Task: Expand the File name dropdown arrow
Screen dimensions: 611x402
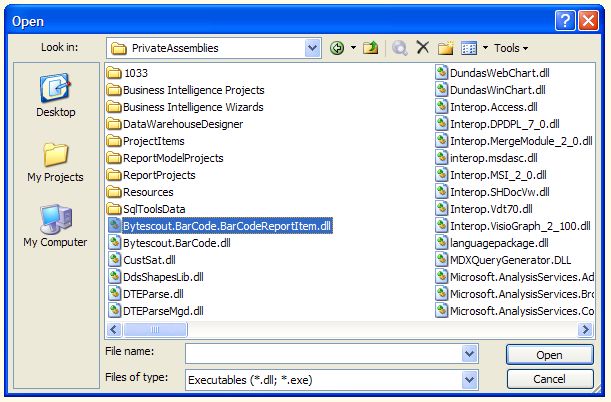Action: [470, 354]
